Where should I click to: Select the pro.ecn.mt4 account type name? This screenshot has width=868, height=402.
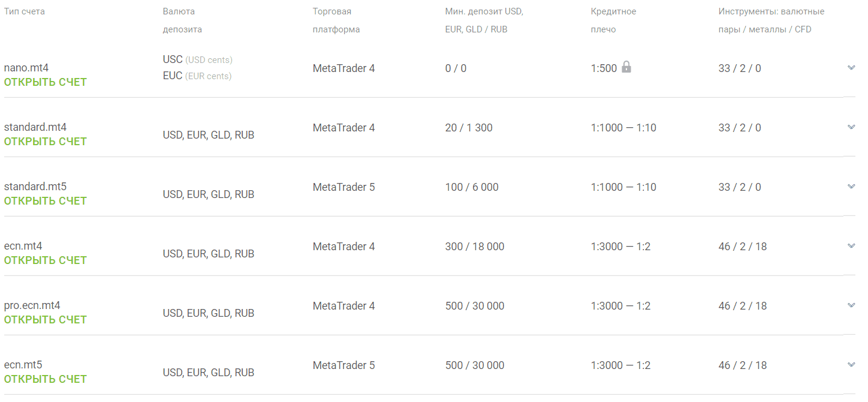coord(32,305)
